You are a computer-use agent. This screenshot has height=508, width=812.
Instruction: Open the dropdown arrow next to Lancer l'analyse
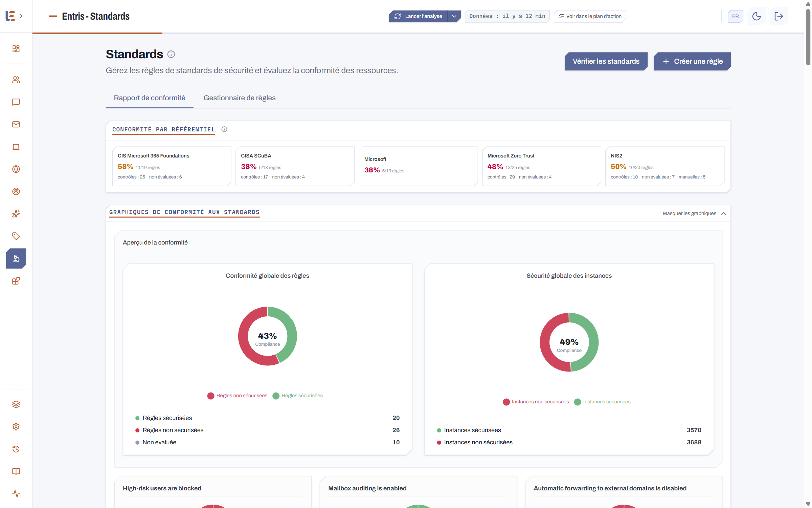454,16
